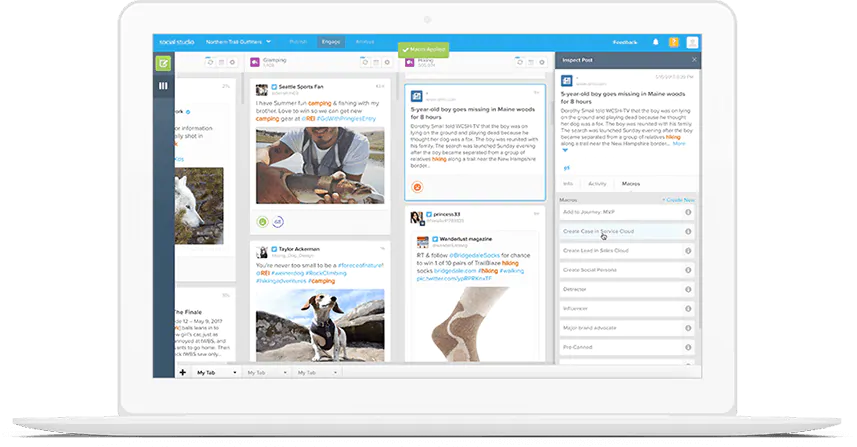Open settings gear of the leftmost column
857x447 pixels.
(x=232, y=62)
